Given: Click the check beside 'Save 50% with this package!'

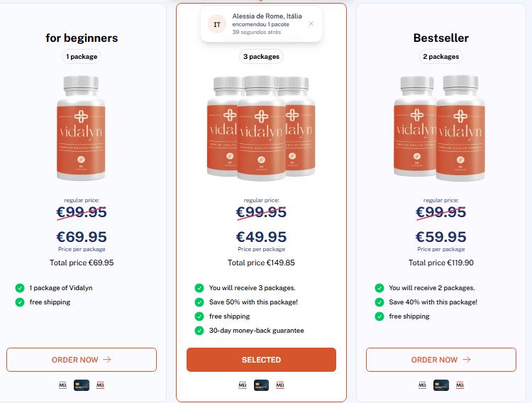Looking at the screenshot, I should [x=199, y=302].
